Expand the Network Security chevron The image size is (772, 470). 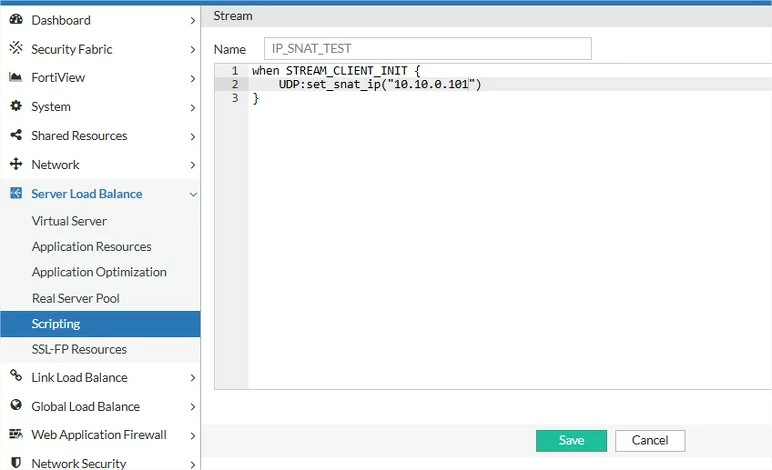(x=193, y=464)
